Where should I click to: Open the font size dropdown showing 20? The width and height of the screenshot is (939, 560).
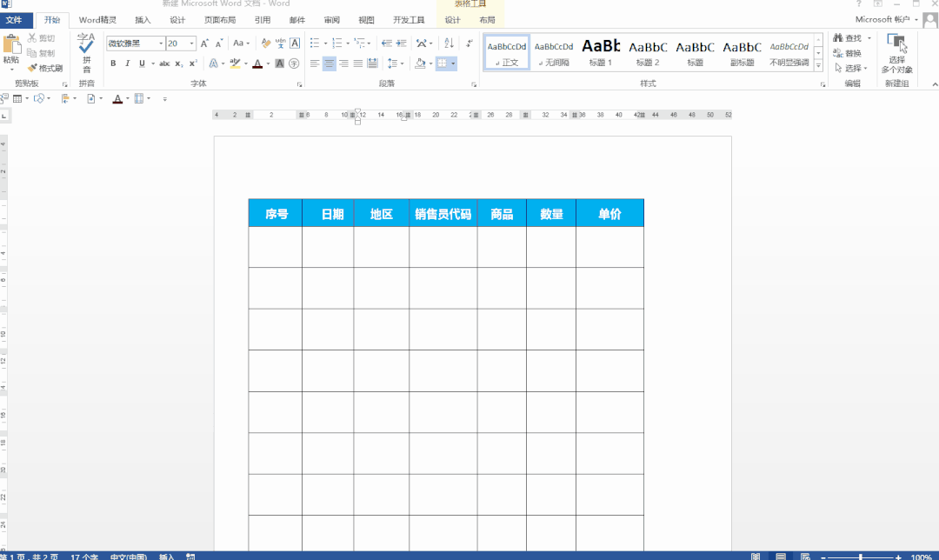(191, 43)
